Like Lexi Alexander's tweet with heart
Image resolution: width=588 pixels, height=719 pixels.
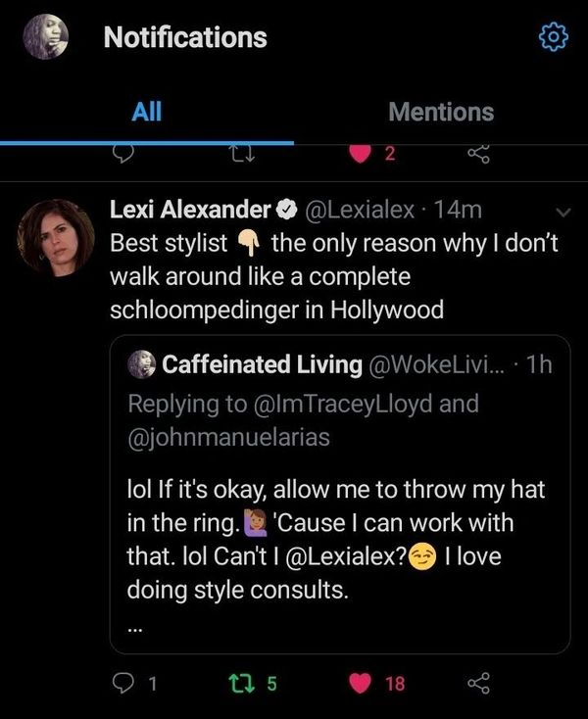coord(364,684)
